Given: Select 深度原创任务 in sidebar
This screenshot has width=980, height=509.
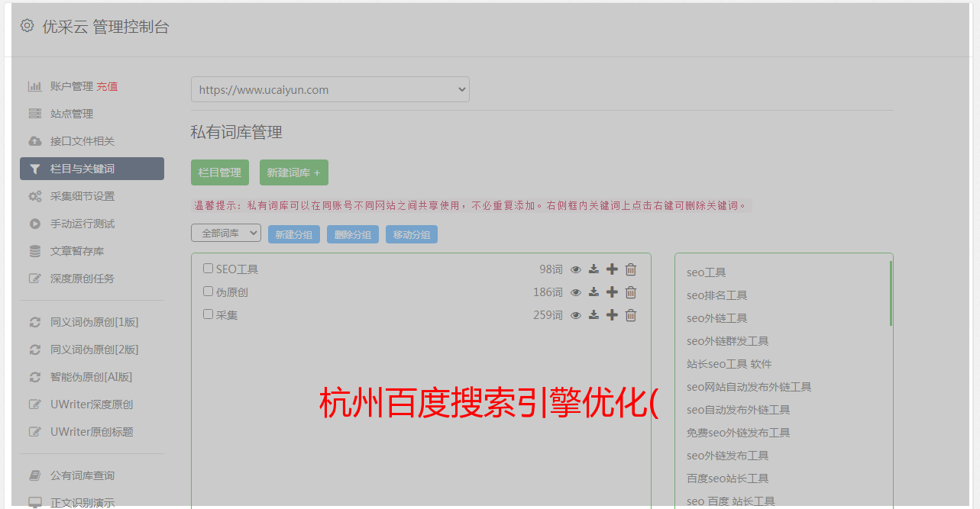Looking at the screenshot, I should [82, 279].
